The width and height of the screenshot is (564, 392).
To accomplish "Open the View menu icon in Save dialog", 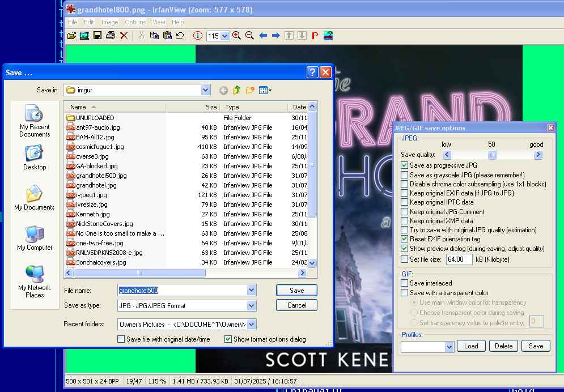I will (x=265, y=90).
